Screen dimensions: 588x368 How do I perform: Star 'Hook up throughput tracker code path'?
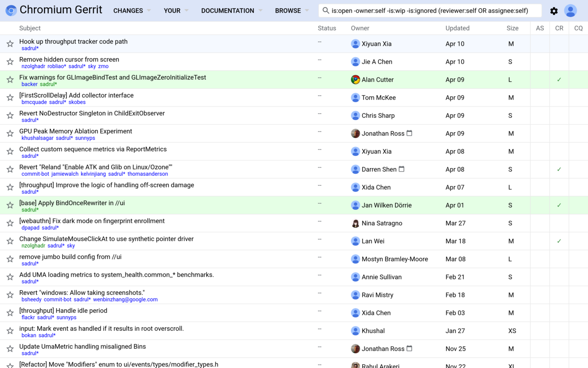pyautogui.click(x=10, y=44)
